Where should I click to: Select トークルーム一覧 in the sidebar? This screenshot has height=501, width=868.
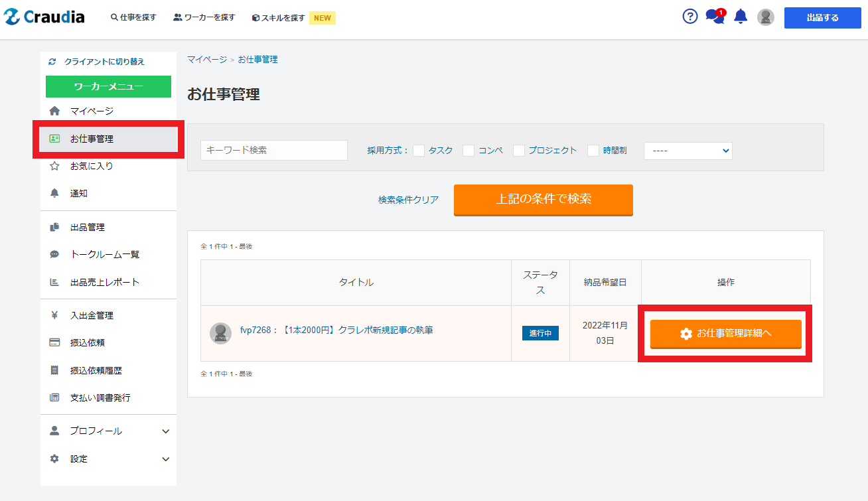tap(104, 254)
